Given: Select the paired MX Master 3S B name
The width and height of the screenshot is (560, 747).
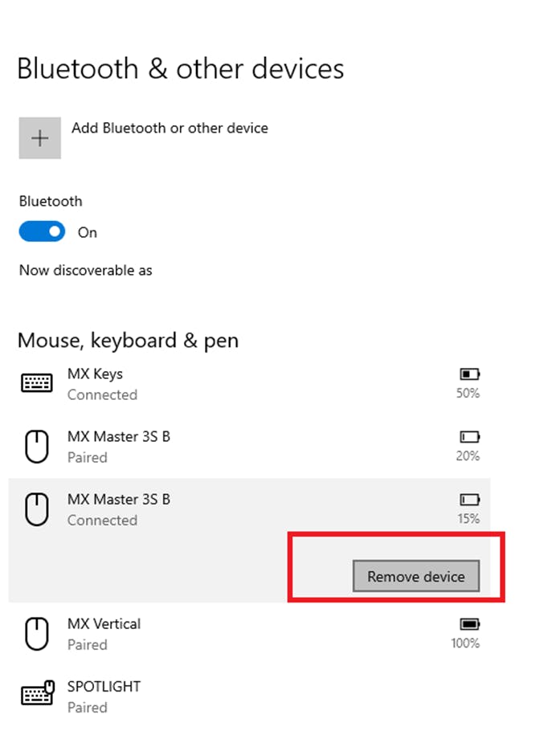Looking at the screenshot, I should click(x=119, y=436).
